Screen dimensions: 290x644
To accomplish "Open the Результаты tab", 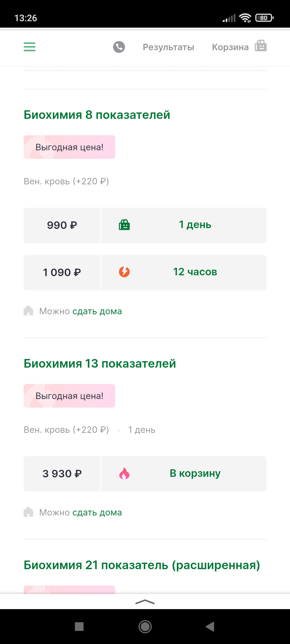I will (x=168, y=47).
